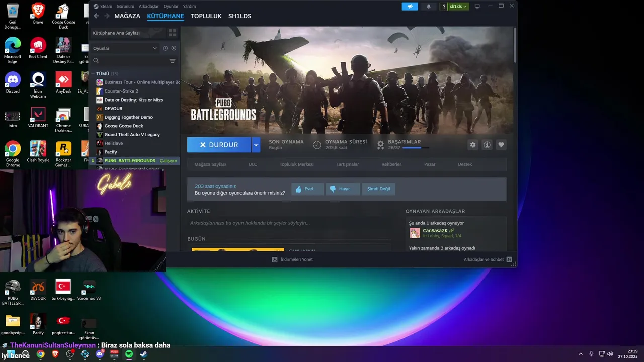The image size is (644, 362).
Task: Select Counter-Strike 2 in library list
Action: tap(121, 91)
